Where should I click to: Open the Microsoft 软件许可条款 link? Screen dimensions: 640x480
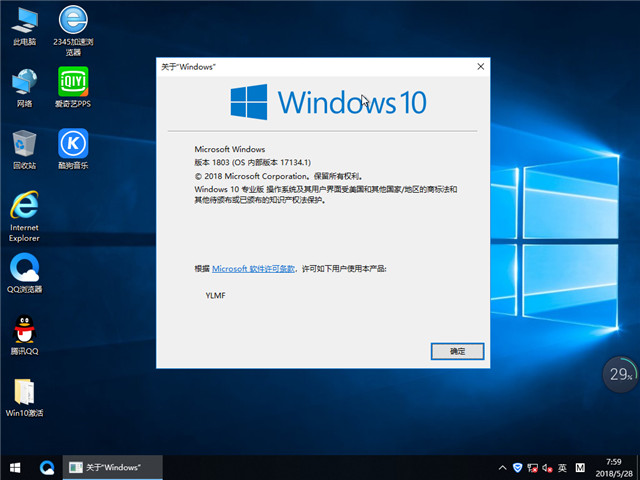tap(253, 269)
